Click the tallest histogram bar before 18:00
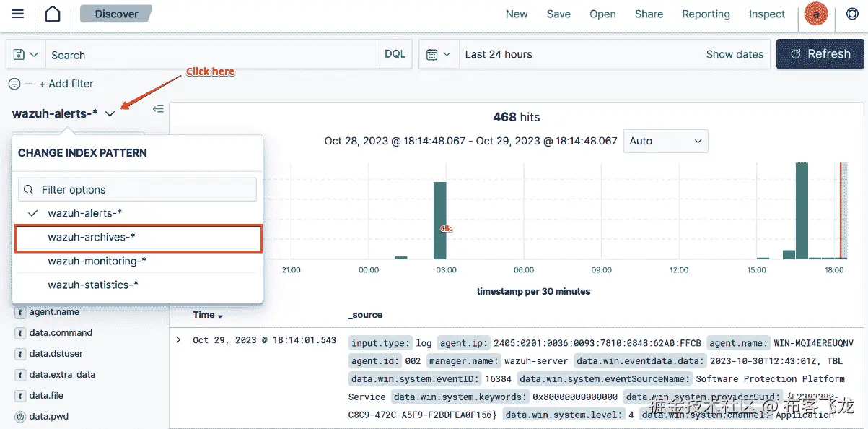 point(802,210)
